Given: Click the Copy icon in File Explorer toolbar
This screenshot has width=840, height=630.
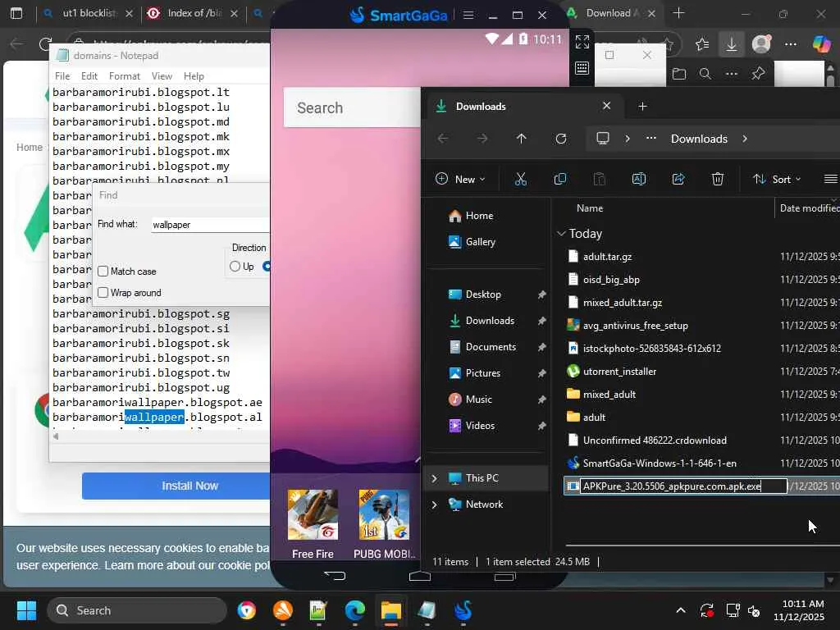Looking at the screenshot, I should (559, 179).
